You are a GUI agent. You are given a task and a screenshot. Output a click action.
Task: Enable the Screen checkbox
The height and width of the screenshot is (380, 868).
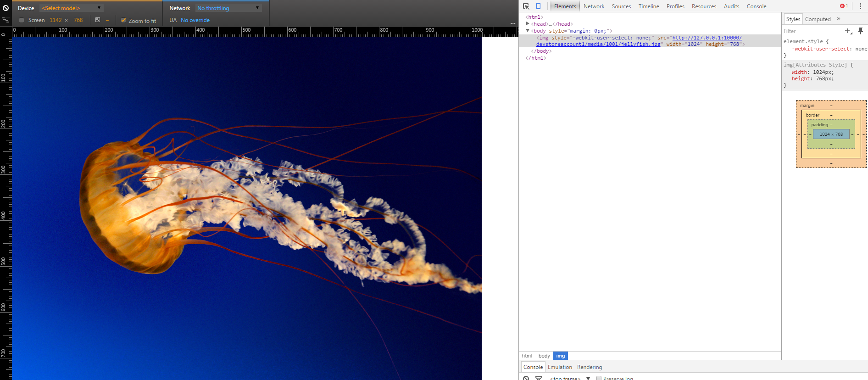tap(22, 20)
